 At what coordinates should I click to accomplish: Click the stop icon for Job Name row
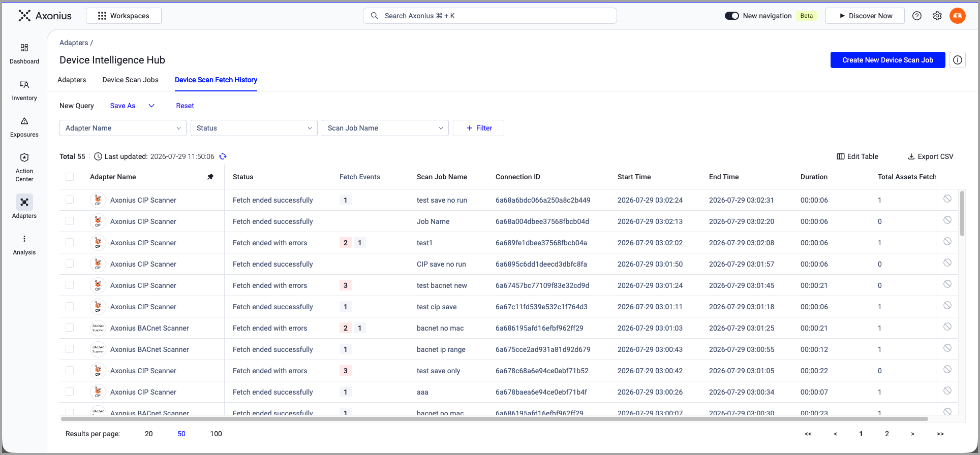tap(947, 220)
